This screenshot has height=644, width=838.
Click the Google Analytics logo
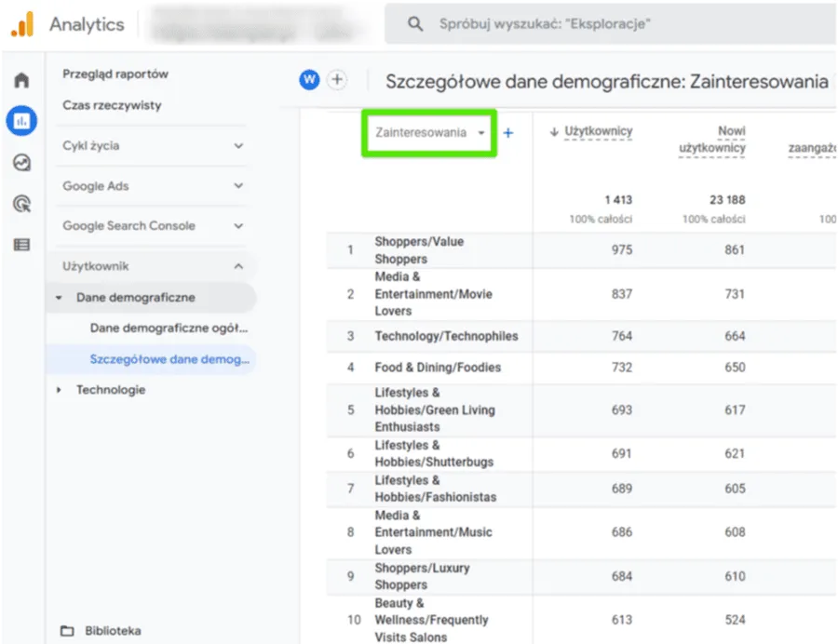(x=22, y=25)
